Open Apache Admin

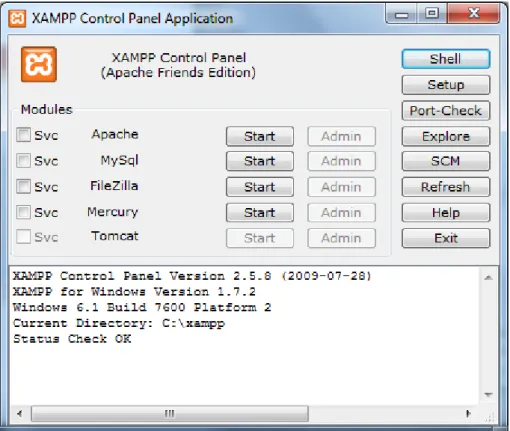click(341, 136)
